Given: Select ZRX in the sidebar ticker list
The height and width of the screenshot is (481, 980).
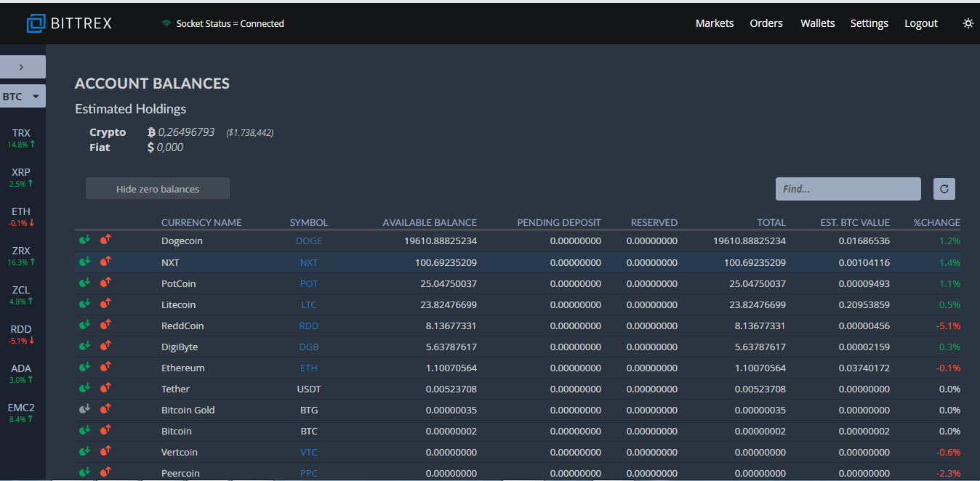Looking at the screenshot, I should (22, 256).
